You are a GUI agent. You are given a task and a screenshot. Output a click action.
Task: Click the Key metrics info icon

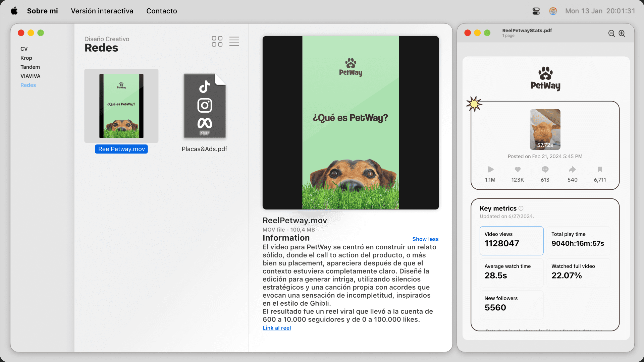click(x=521, y=208)
